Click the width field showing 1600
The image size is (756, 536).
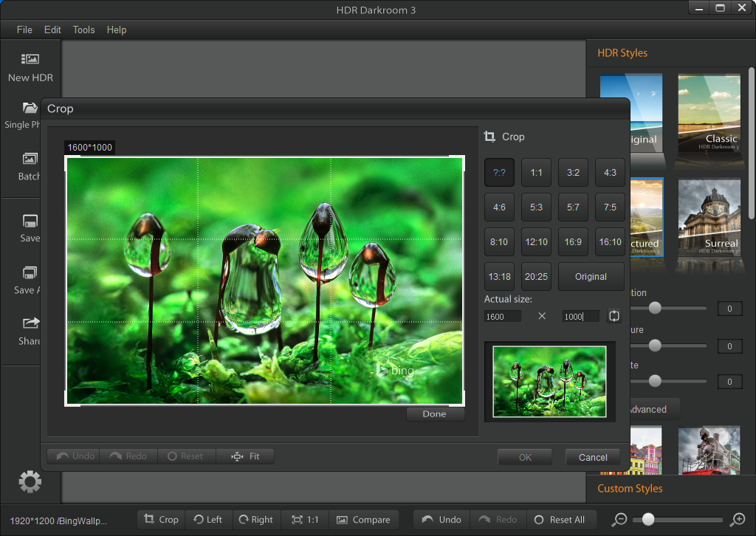pyautogui.click(x=503, y=317)
